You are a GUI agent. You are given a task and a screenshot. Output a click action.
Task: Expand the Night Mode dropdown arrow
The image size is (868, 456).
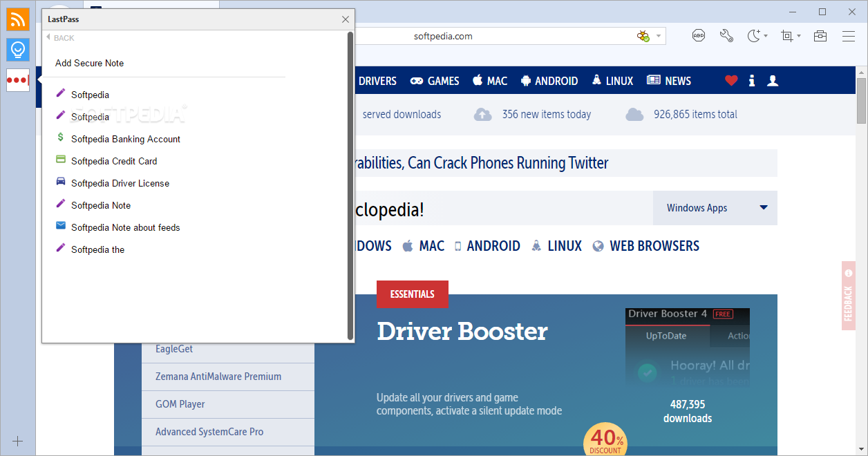tap(766, 36)
